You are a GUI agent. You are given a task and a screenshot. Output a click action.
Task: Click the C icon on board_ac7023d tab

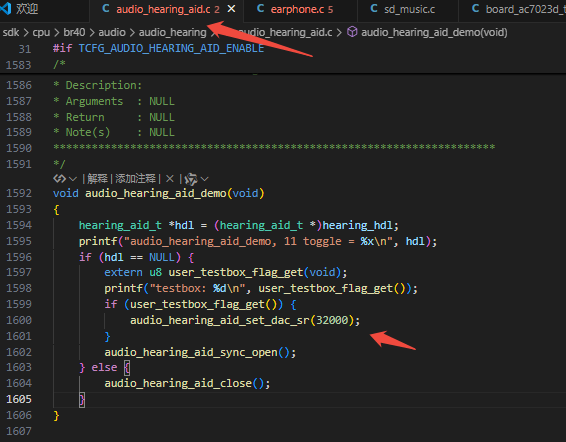pyautogui.click(x=476, y=9)
